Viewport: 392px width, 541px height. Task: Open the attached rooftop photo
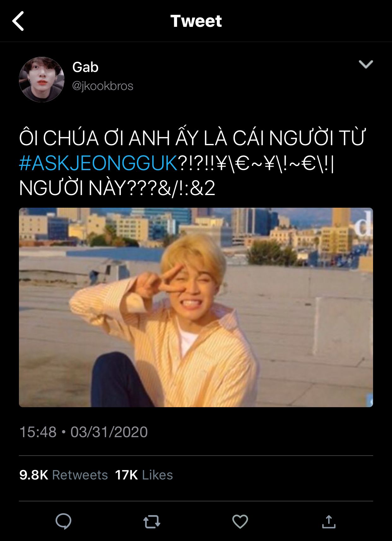point(196,307)
